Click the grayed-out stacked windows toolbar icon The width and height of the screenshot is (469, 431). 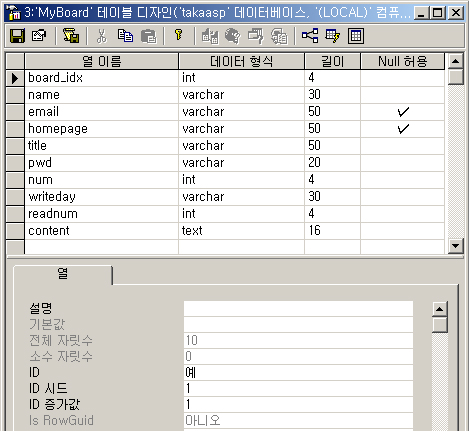tap(256, 36)
